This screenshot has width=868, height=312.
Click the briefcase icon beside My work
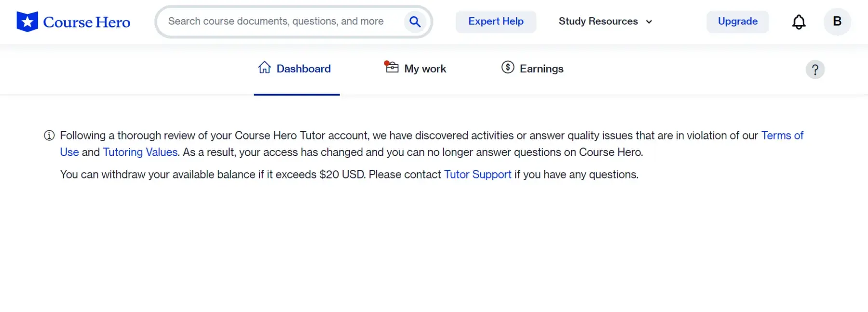pos(392,67)
